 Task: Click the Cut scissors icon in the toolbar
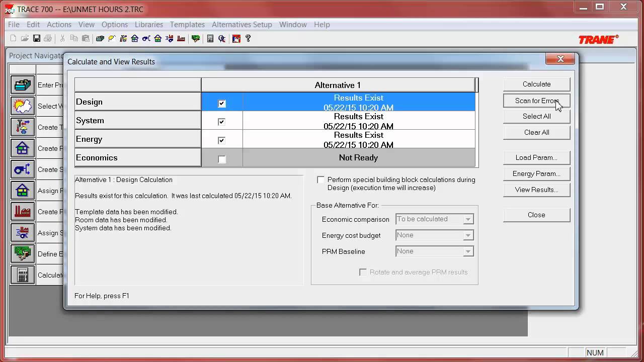tap(62, 38)
